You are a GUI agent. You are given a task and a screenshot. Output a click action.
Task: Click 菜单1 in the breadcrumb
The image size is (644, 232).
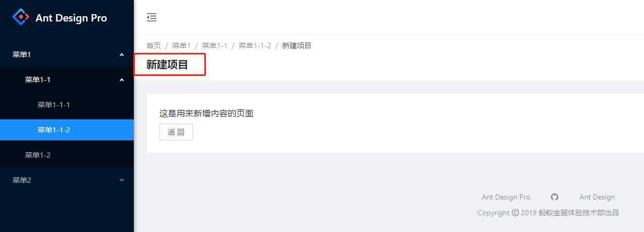[181, 46]
